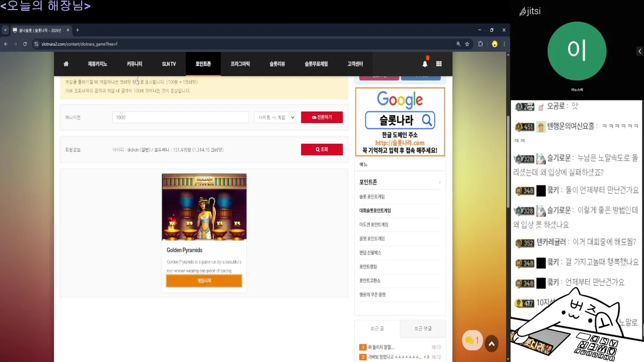
Task: Reload the page in the browser
Action: 25,44
